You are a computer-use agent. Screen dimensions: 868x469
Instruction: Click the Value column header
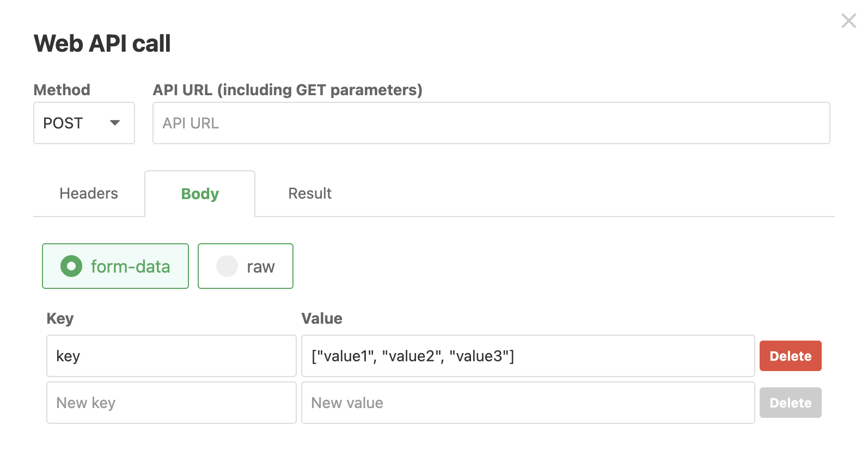[x=322, y=319]
